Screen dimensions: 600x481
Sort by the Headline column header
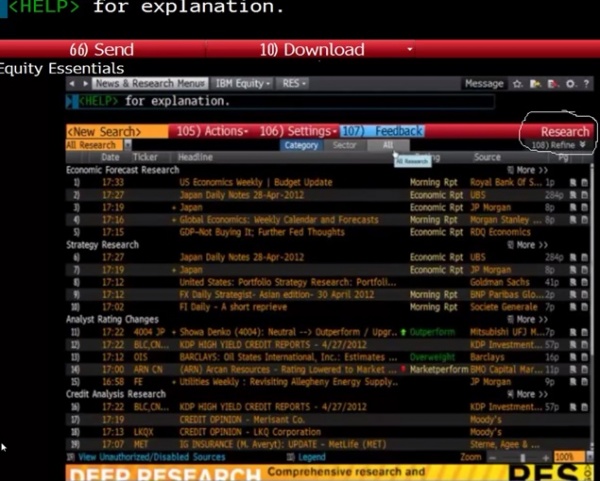tap(195, 157)
